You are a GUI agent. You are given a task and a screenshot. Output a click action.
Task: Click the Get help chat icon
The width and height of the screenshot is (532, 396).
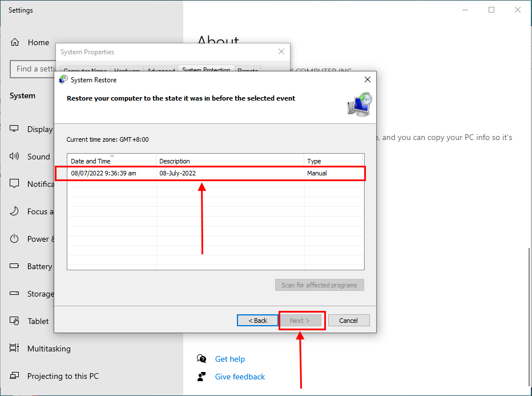pos(201,359)
